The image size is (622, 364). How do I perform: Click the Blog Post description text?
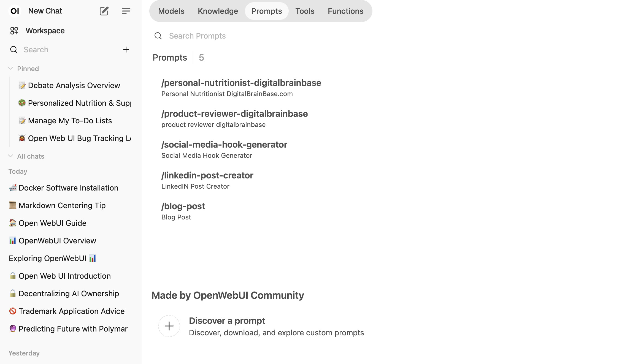tap(176, 217)
